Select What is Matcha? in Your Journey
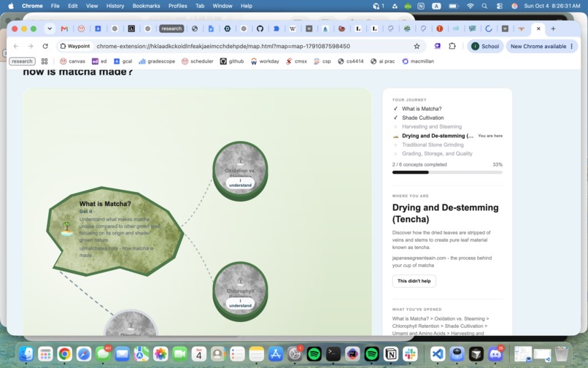This screenshot has height=368, width=588. (422, 109)
